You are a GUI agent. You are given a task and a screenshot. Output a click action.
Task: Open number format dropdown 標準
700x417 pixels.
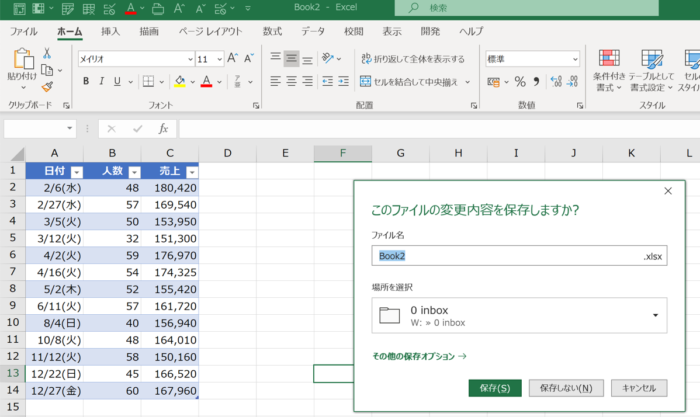coord(575,59)
